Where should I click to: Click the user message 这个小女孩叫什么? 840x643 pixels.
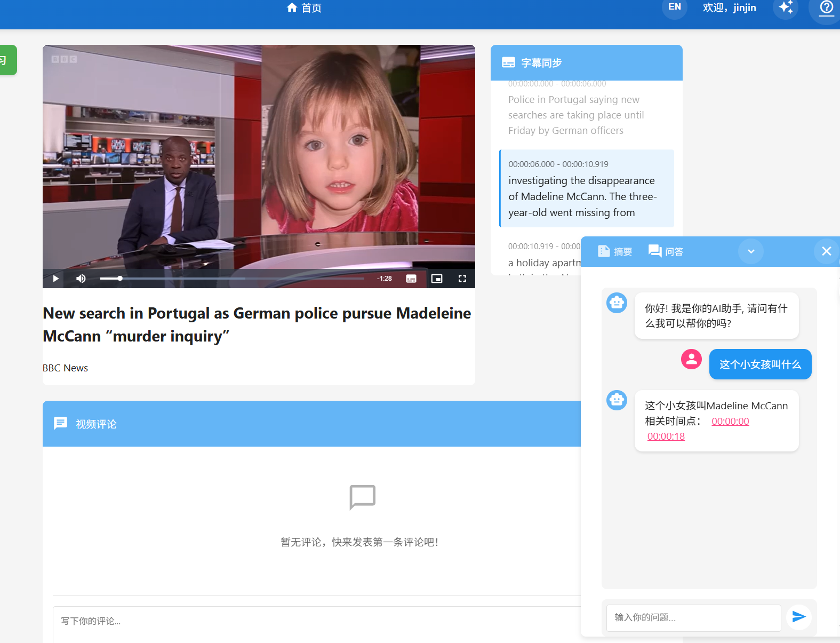760,364
